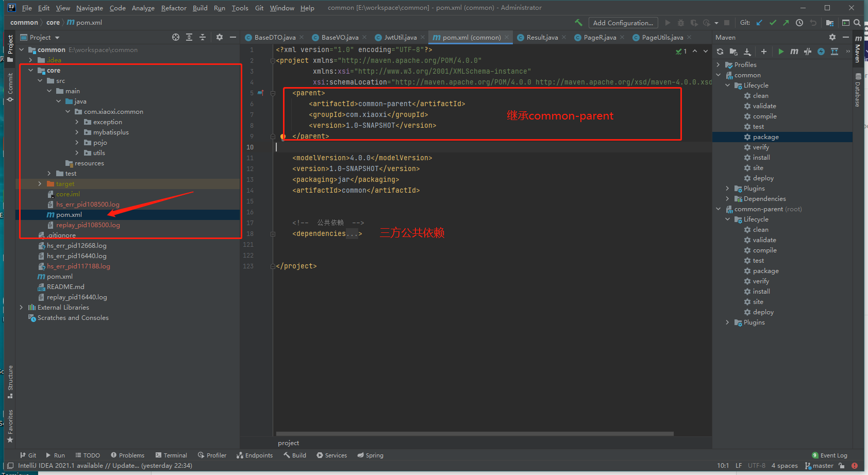Click Execute Maven Goal 'm' icon

pyautogui.click(x=794, y=52)
